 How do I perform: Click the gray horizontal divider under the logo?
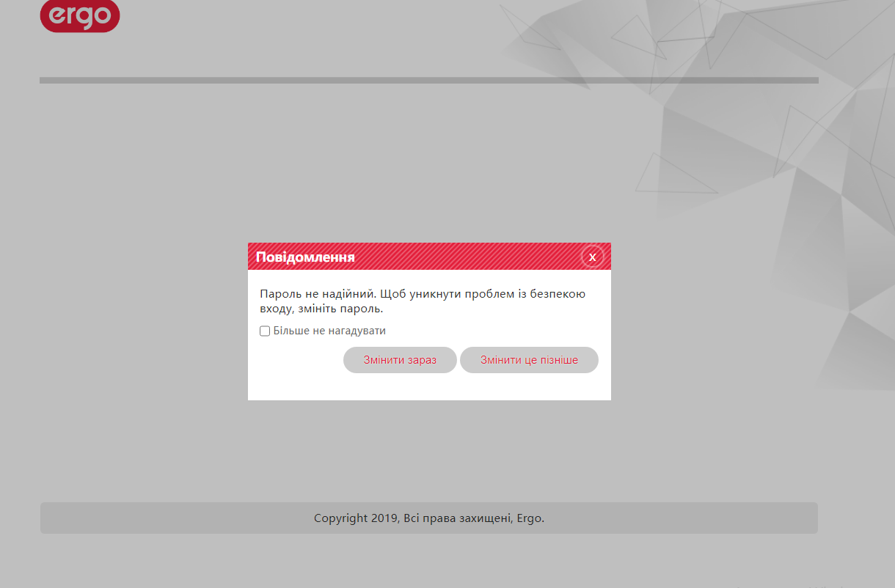click(293, 80)
